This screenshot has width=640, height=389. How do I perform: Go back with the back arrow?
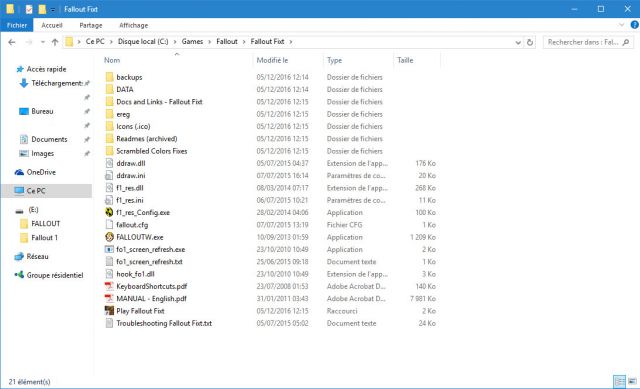click(12, 42)
